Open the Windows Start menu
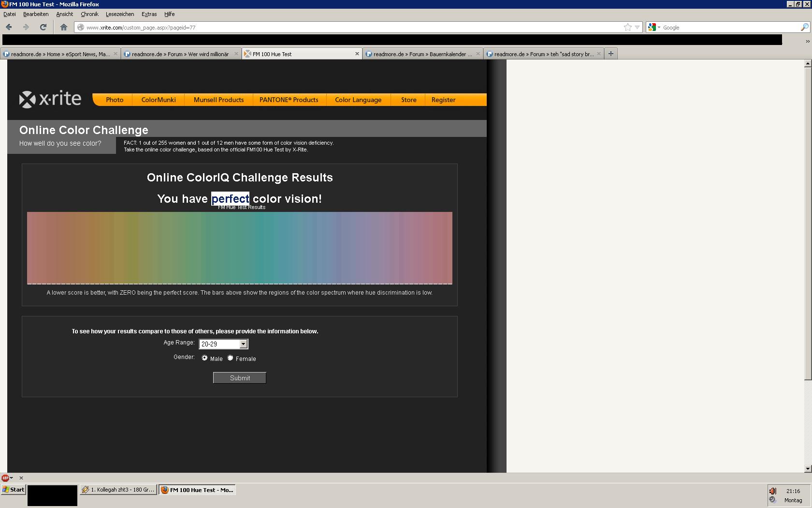 click(x=14, y=490)
